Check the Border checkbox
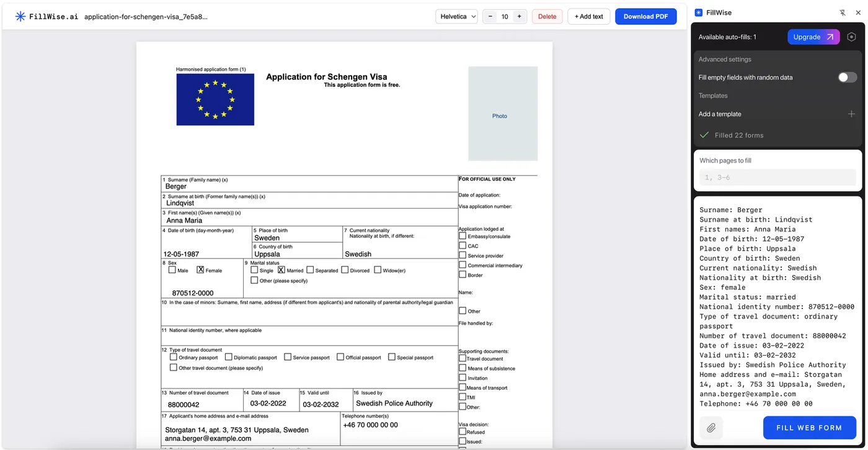The height and width of the screenshot is (450, 868). pyautogui.click(x=463, y=274)
